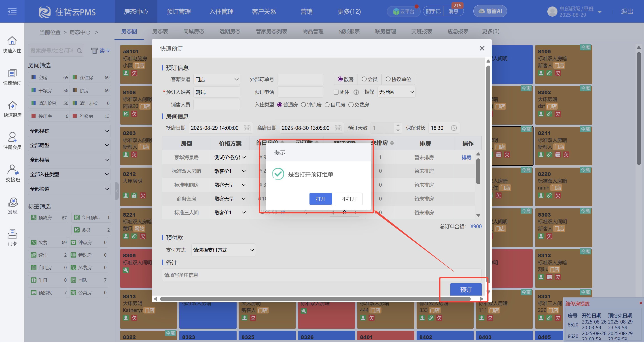Close the 快速预订 dialog with X
644x343 pixels.
point(482,48)
